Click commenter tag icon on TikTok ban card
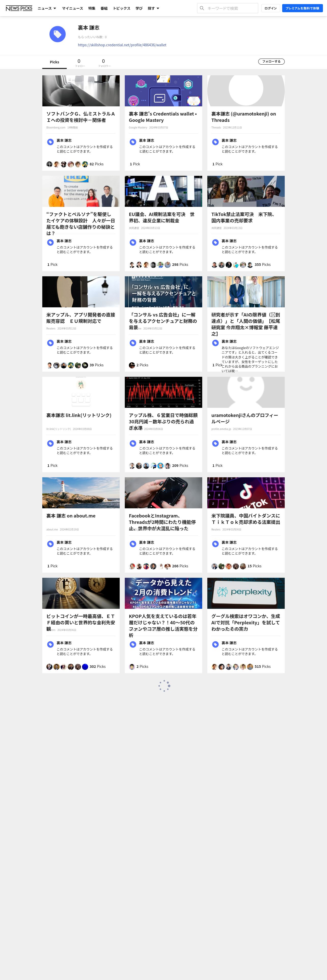Screen dimensions: 327x980 [x=215, y=242]
